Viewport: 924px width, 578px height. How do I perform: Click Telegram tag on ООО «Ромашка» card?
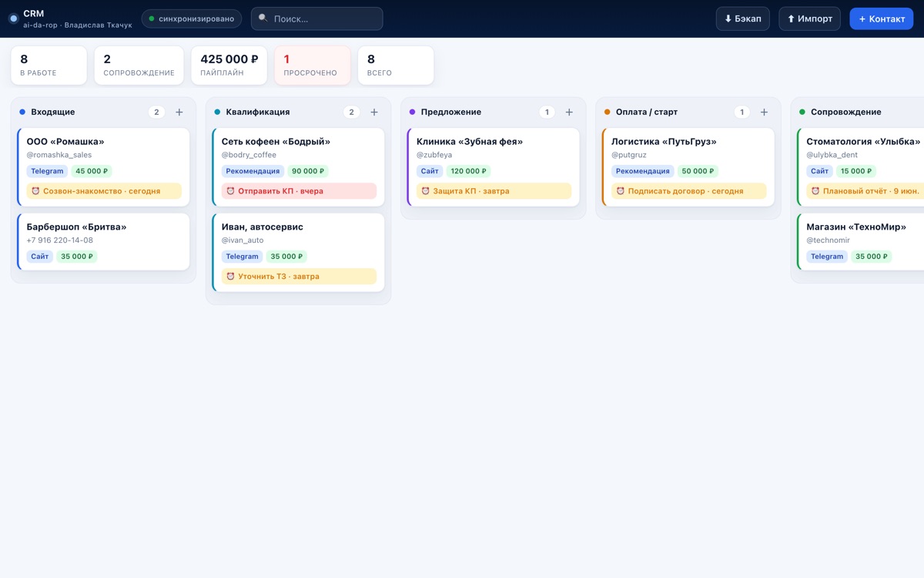pyautogui.click(x=47, y=171)
